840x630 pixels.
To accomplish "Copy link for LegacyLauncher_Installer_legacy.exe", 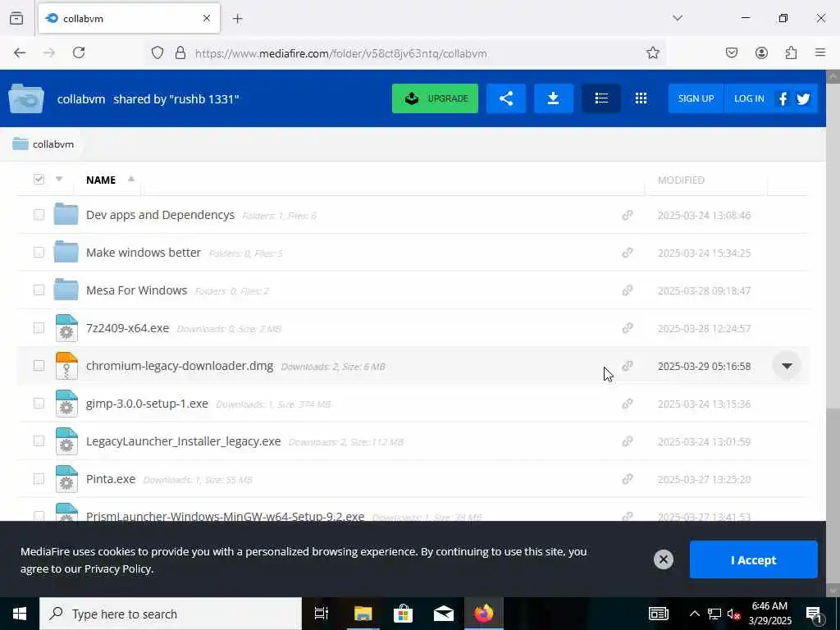I will [x=628, y=441].
